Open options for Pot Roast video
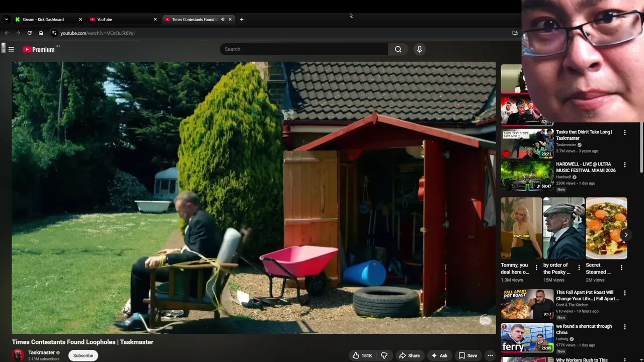This screenshot has width=644, height=362. point(625,293)
